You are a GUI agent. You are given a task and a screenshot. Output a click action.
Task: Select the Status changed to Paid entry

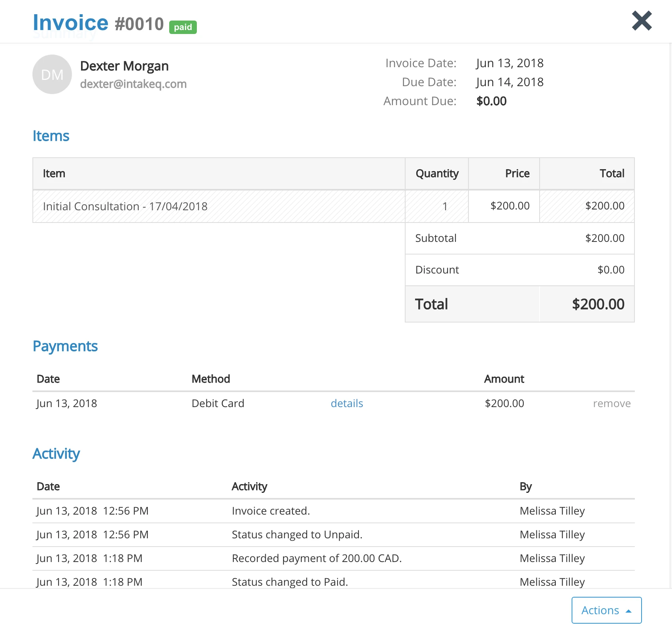[290, 582]
